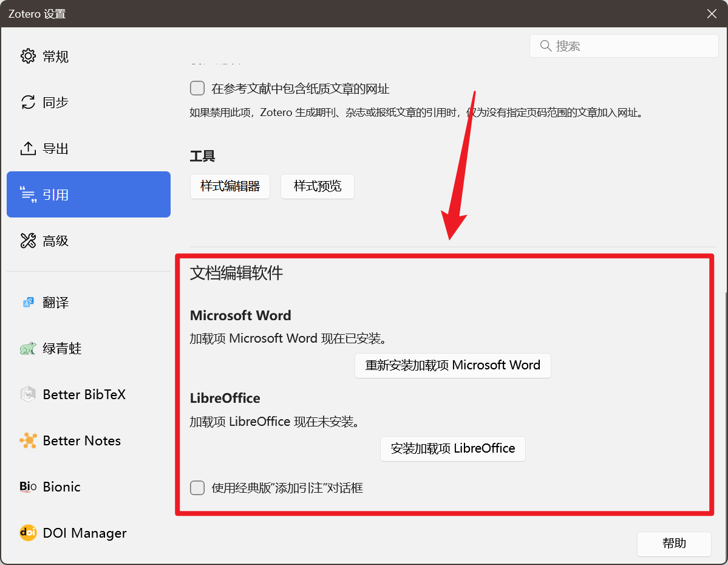Click the General gear icon

(x=28, y=56)
